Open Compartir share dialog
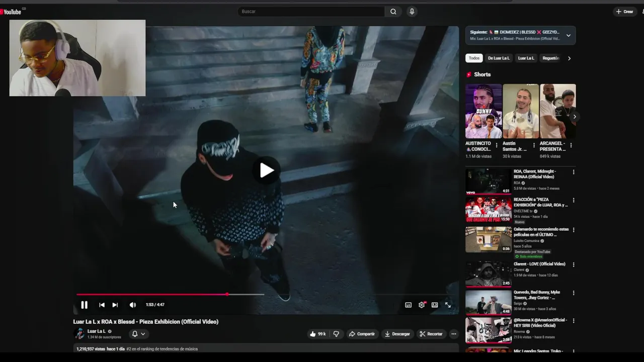644x362 pixels. coord(362,334)
